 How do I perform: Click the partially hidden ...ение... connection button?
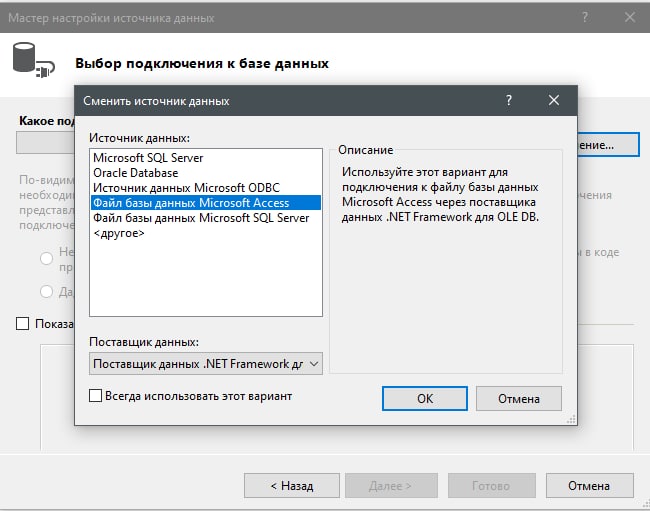pos(608,145)
